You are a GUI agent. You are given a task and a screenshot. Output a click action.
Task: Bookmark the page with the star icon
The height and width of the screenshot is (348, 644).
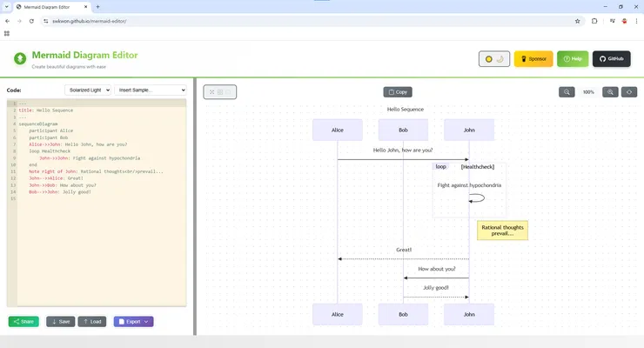click(x=578, y=21)
